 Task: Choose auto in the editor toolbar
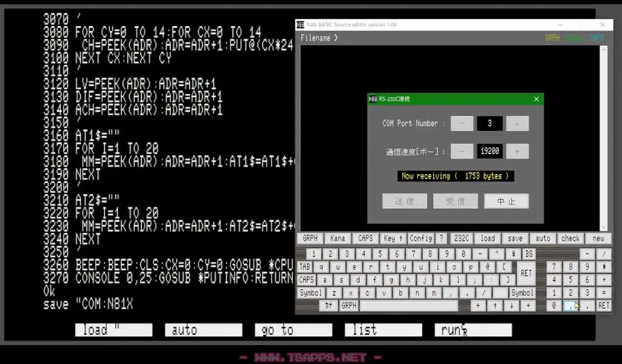pos(543,238)
